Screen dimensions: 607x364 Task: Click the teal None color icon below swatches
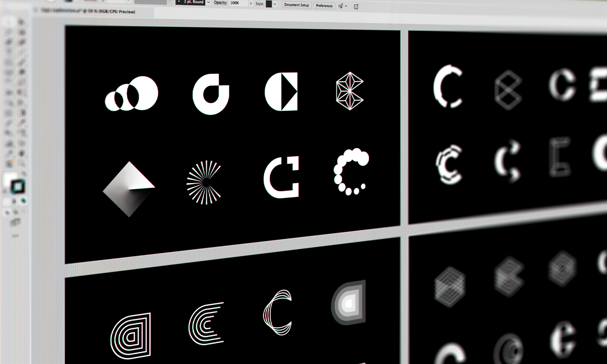[24, 201]
